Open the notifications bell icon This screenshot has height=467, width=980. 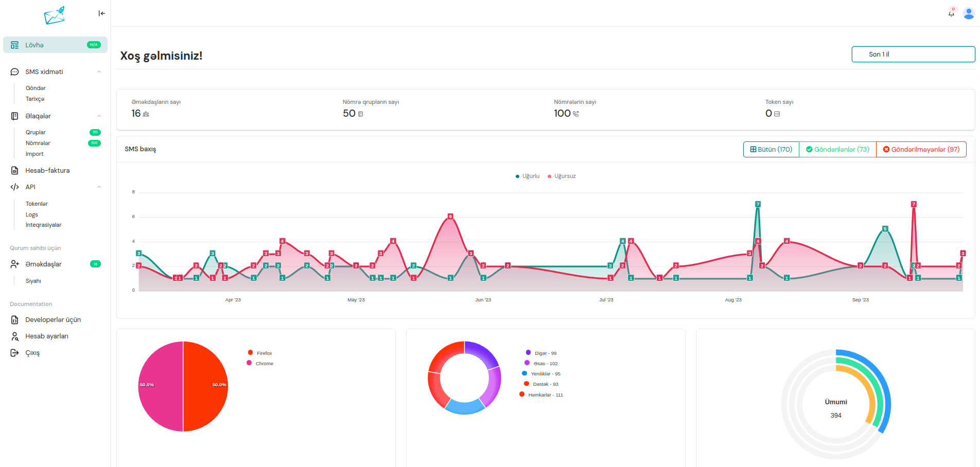951,13
